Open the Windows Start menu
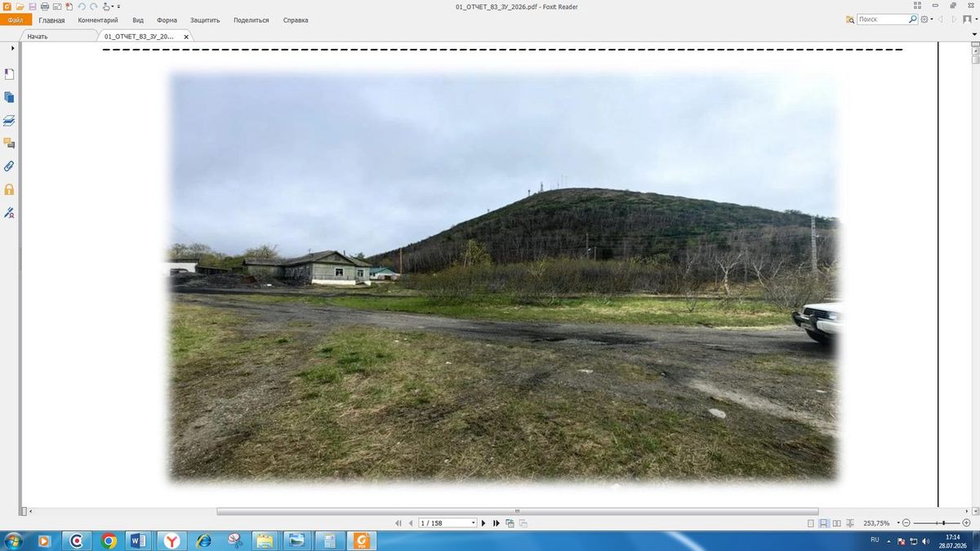Image resolution: width=980 pixels, height=551 pixels. pos(14,540)
